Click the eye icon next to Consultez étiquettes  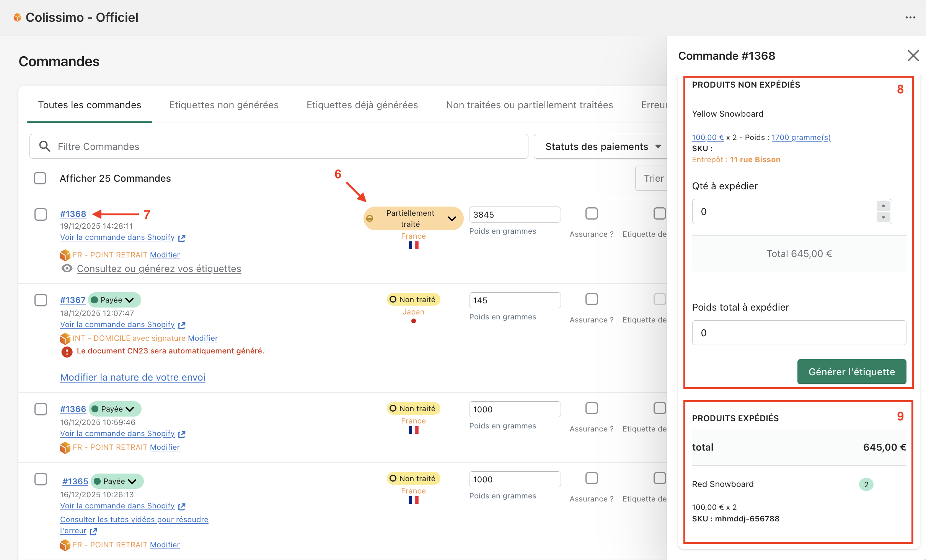pos(67,269)
